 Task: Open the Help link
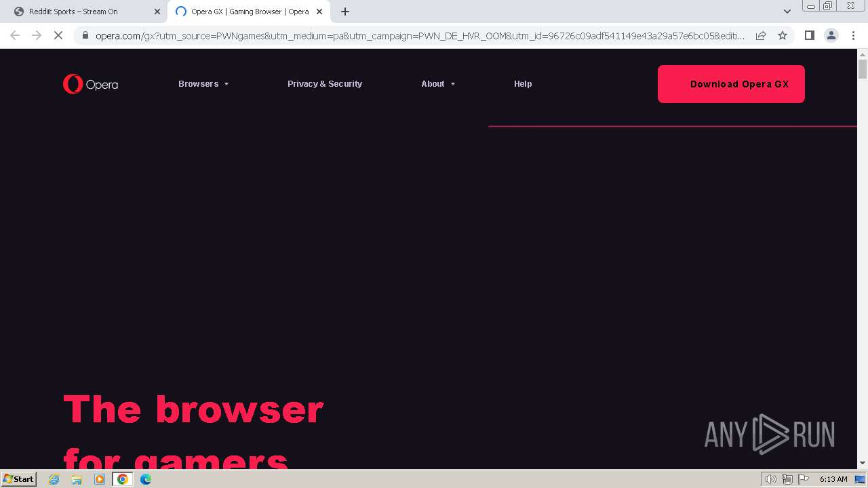(523, 84)
